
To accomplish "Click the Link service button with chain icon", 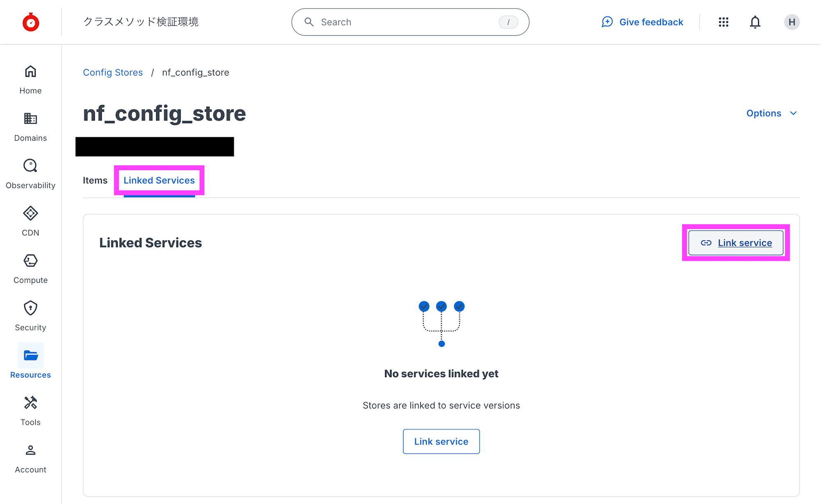I will (736, 243).
